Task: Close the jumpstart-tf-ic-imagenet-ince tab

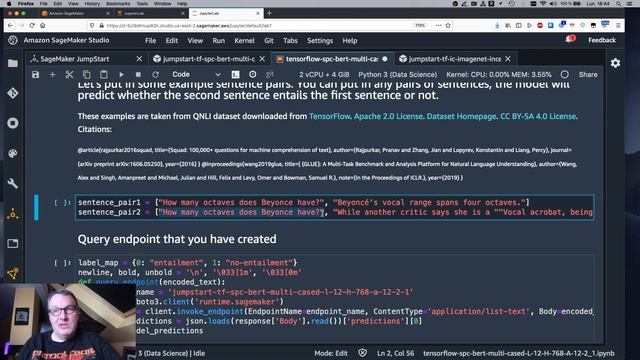Action: (x=508, y=59)
